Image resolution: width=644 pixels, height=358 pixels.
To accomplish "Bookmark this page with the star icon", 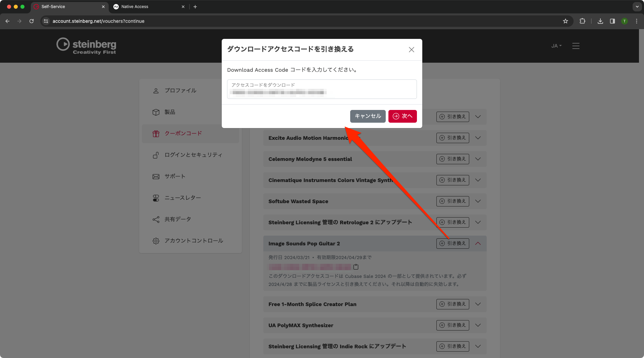I will pyautogui.click(x=566, y=21).
